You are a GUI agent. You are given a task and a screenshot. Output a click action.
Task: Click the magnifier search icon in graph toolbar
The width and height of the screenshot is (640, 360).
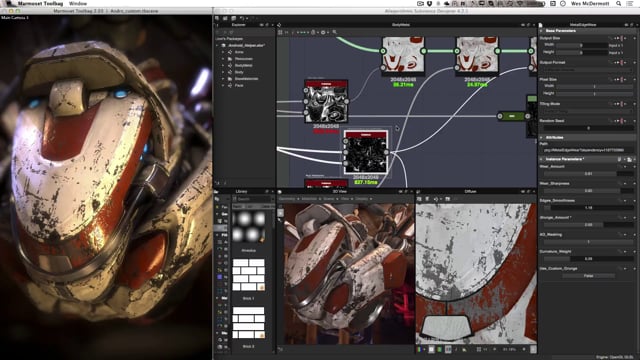(x=335, y=32)
